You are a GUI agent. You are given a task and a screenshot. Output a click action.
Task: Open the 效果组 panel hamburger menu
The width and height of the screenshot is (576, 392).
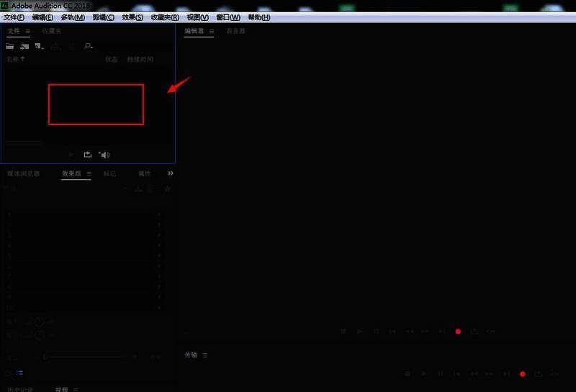[x=89, y=173]
